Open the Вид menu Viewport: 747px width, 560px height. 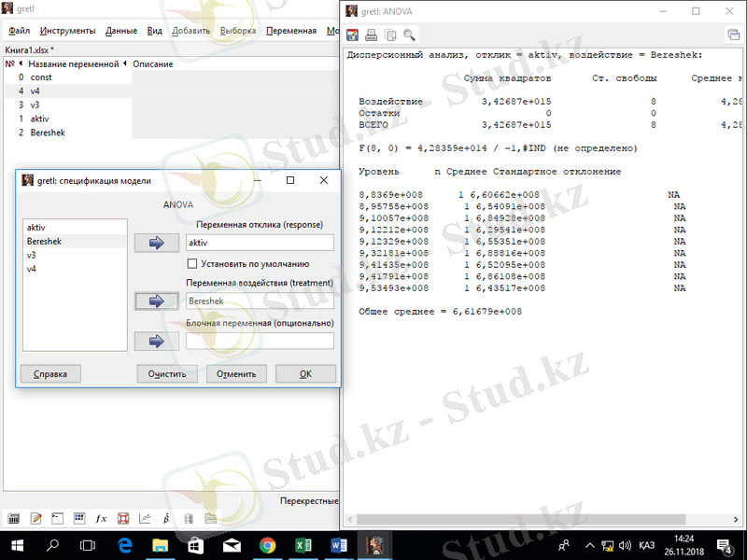154,31
